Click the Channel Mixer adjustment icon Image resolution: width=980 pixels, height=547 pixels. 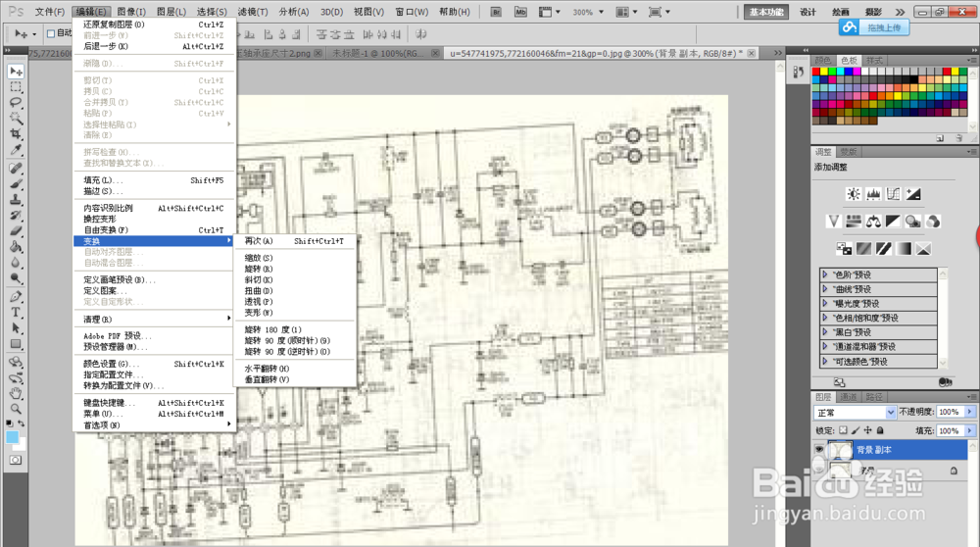933,222
